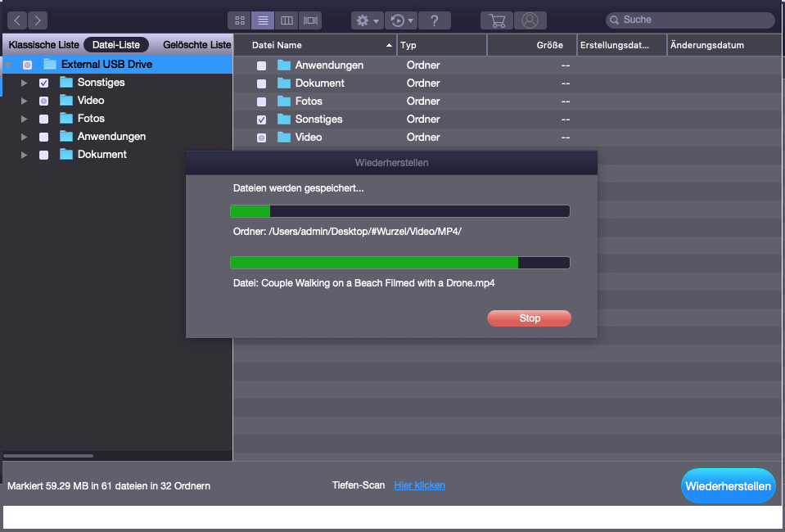Open the user account icon
The height and width of the screenshot is (532, 785).
click(x=530, y=20)
